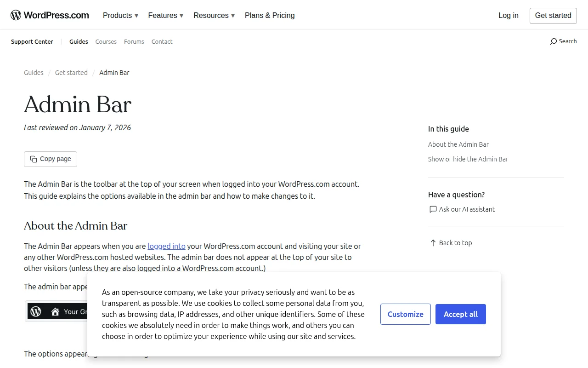Image resolution: width=588 pixels, height=368 pixels.
Task: Jump to Show or hide the Admin Bar
Action: point(468,159)
